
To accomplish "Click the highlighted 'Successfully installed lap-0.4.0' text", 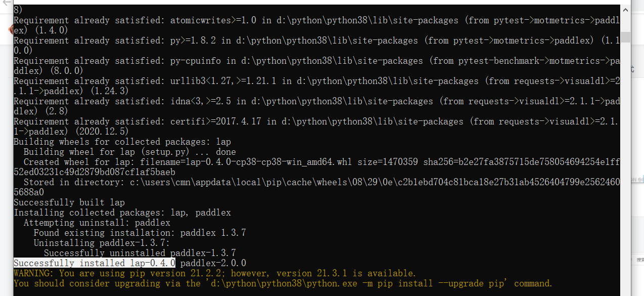I will [94, 263].
